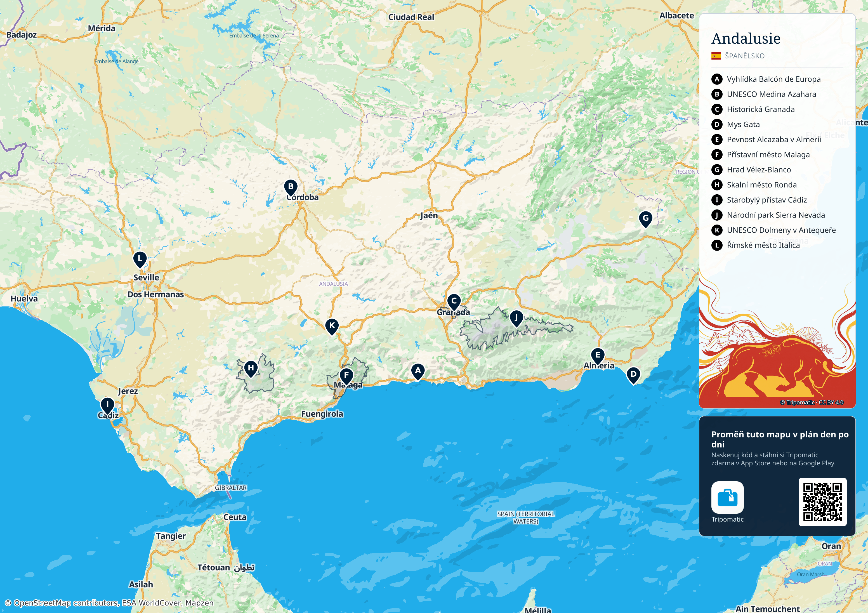The height and width of the screenshot is (613, 868).
Task: Select 'Skalní město Ronda' legend entry
Action: point(762,185)
